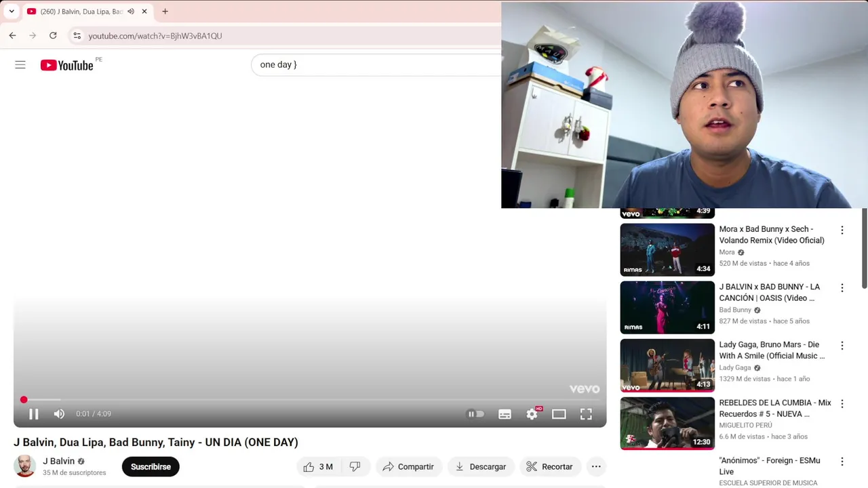Image resolution: width=868 pixels, height=488 pixels.
Task: Like the video (3 M)
Action: 318,466
